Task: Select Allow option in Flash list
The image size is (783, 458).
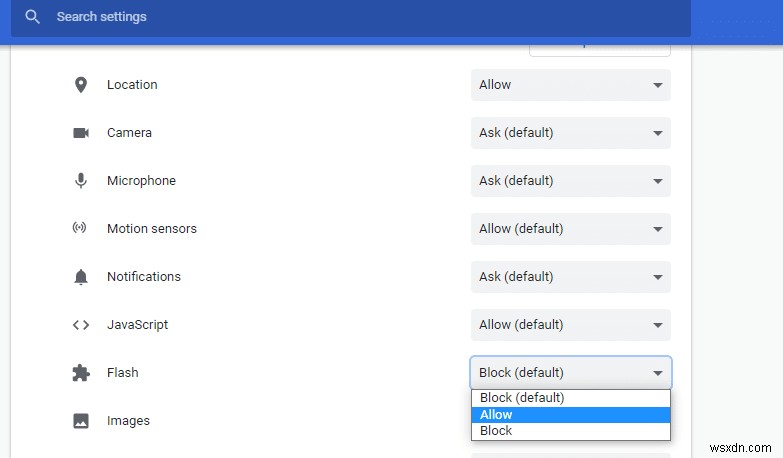Action: pos(570,415)
